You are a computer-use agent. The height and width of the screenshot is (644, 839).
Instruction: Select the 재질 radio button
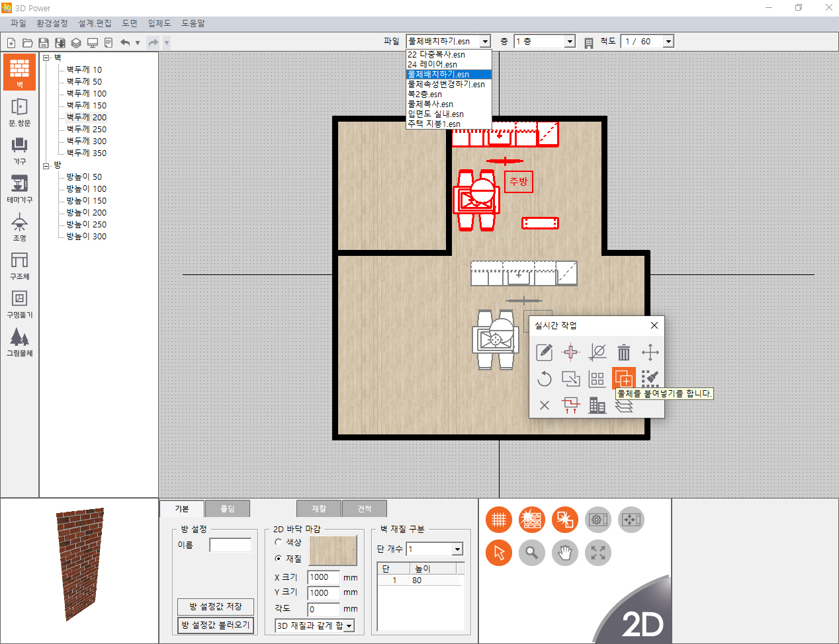click(x=279, y=559)
